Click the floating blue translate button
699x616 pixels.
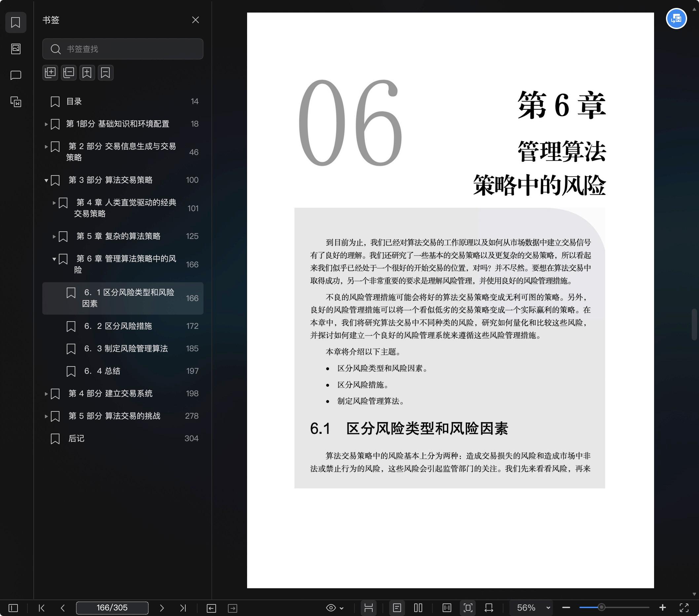[x=676, y=19]
